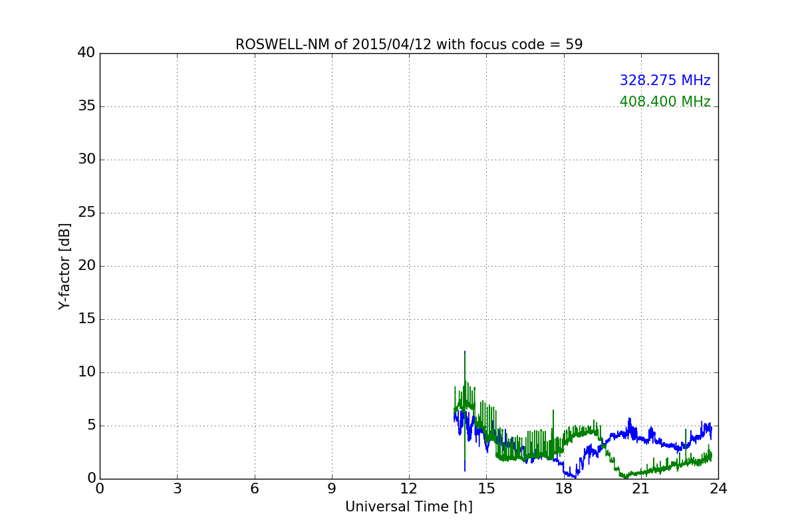Click the y-axis tick label '40'
This screenshot has width=798, height=532.
click(x=86, y=53)
